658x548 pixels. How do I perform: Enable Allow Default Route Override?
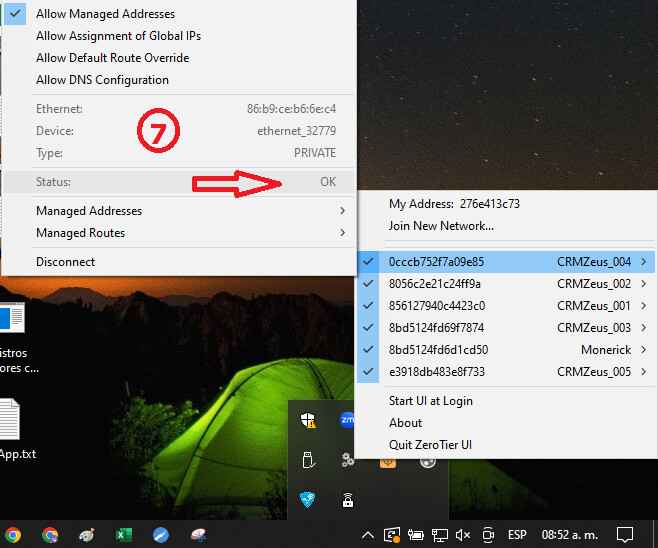point(112,58)
